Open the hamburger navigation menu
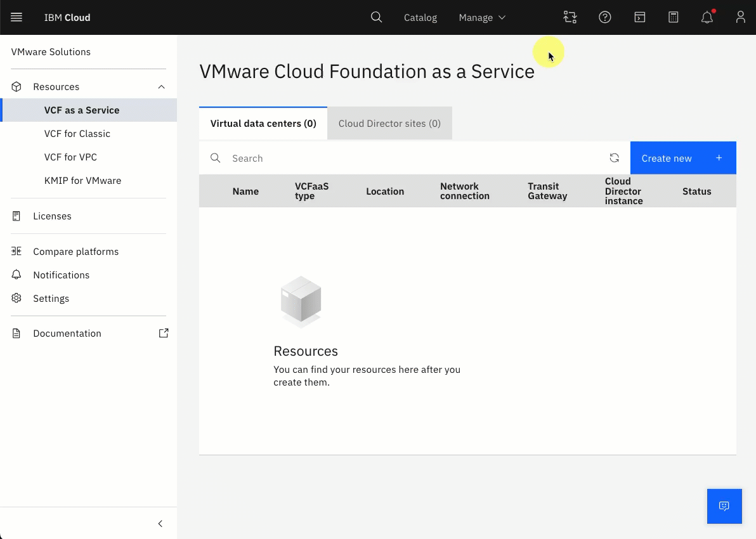The width and height of the screenshot is (756, 539). (x=16, y=17)
